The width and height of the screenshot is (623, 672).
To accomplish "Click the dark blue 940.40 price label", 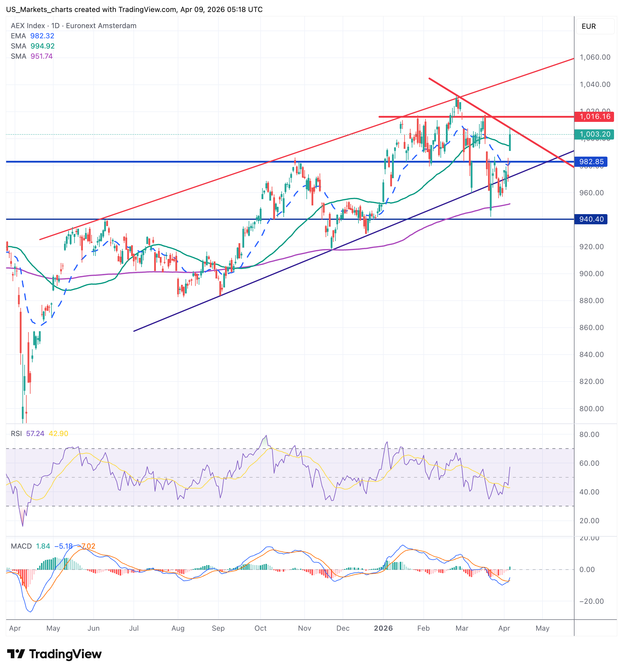I will click(x=591, y=219).
